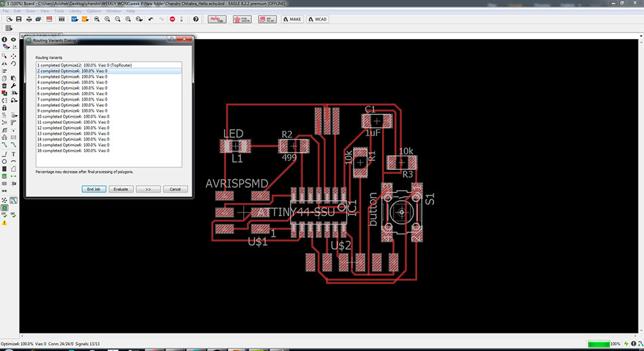Run a ULP via the ULP icon

coord(85,19)
